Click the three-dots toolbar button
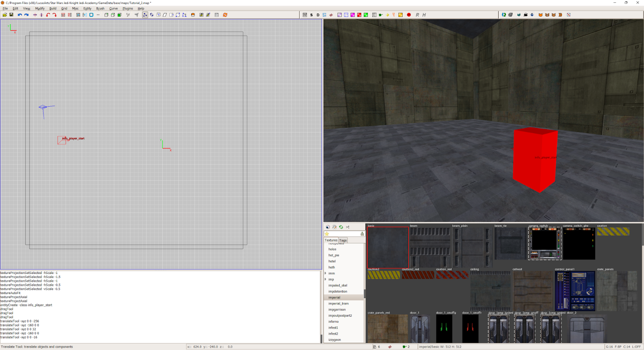The image size is (644, 350). (x=98, y=15)
